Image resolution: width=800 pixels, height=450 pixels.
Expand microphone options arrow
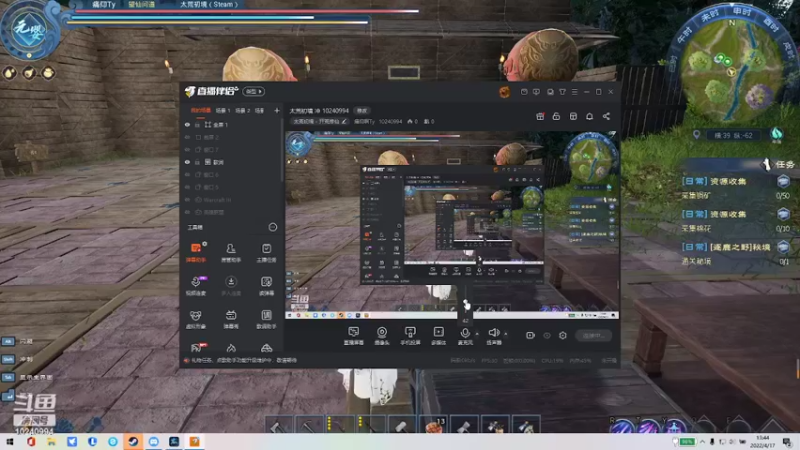pyautogui.click(x=477, y=334)
